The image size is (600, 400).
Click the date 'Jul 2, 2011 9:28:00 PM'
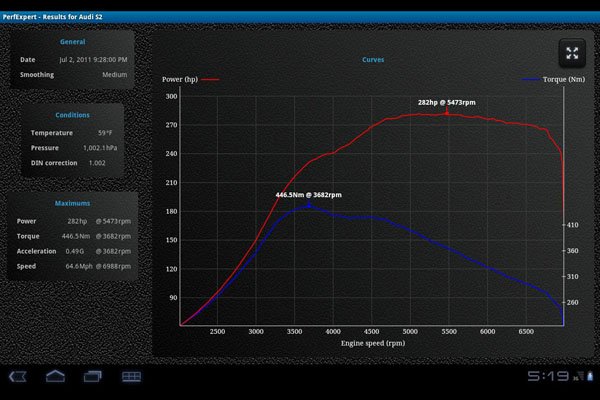93,60
